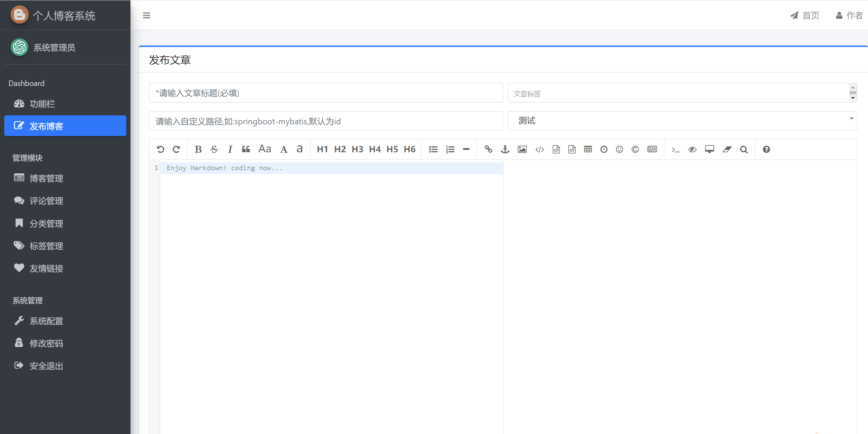868x434 pixels.
Task: Insert an H2 heading
Action: click(340, 149)
